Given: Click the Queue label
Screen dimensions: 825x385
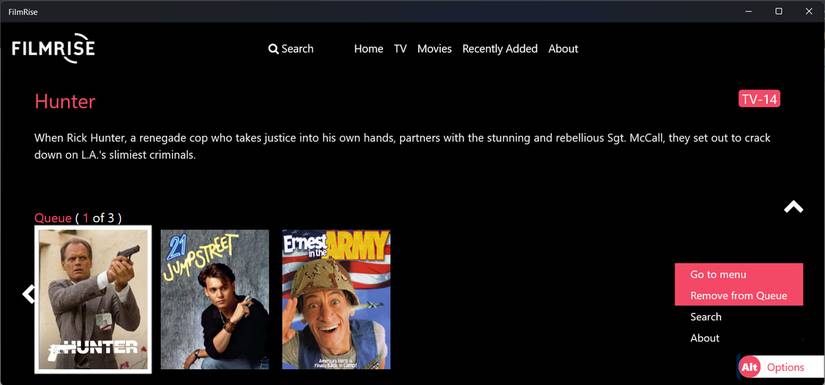Looking at the screenshot, I should coord(53,218).
